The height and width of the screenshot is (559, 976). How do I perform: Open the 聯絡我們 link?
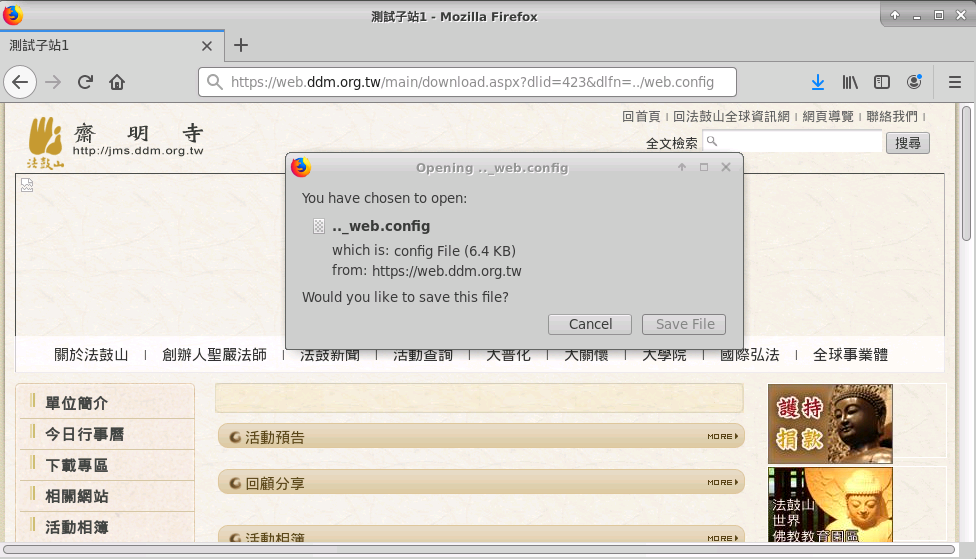pyautogui.click(x=892, y=116)
